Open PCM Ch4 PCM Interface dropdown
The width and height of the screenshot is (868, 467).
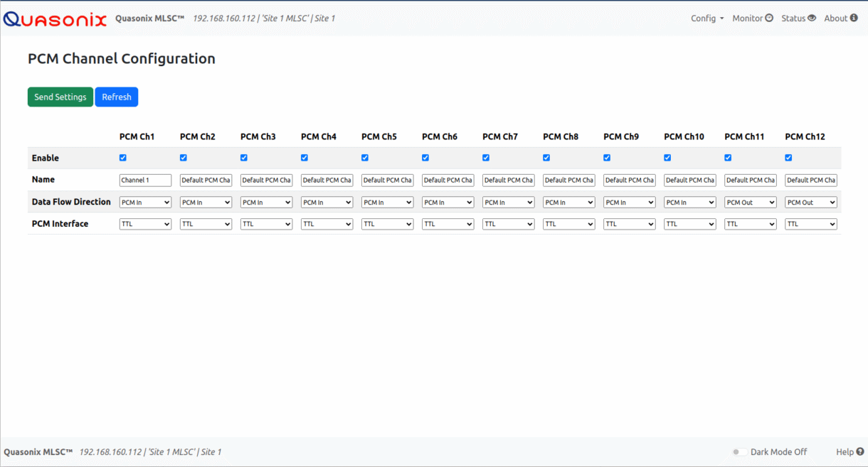(327, 224)
